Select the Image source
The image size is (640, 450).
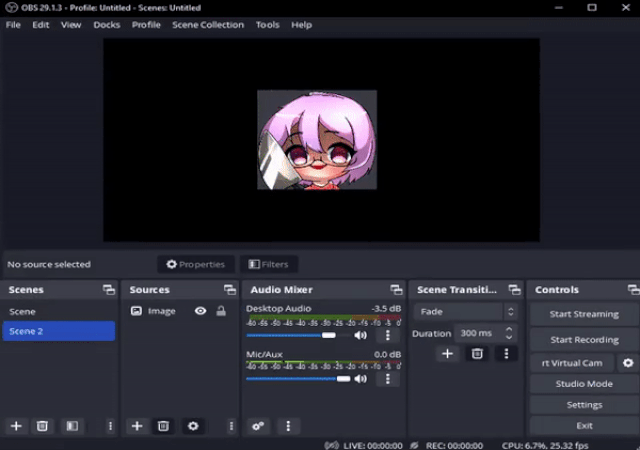pyautogui.click(x=161, y=311)
